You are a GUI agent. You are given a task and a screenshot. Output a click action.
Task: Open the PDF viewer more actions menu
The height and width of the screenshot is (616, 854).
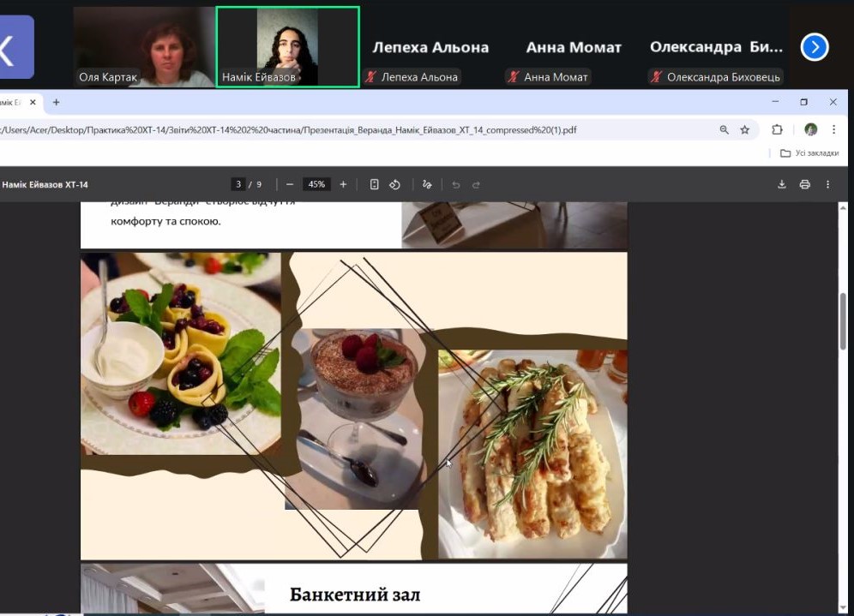pyautogui.click(x=827, y=184)
